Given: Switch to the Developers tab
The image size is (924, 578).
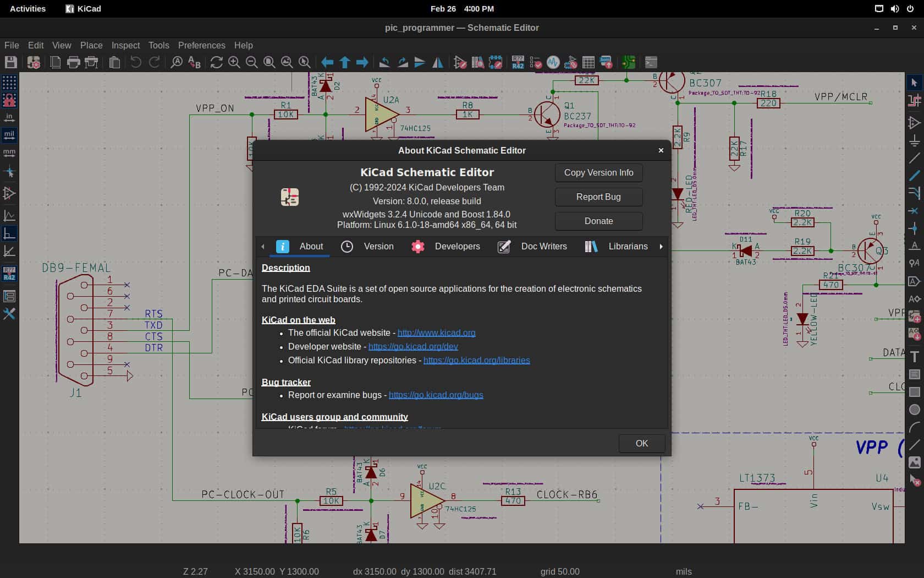Looking at the screenshot, I should point(457,247).
